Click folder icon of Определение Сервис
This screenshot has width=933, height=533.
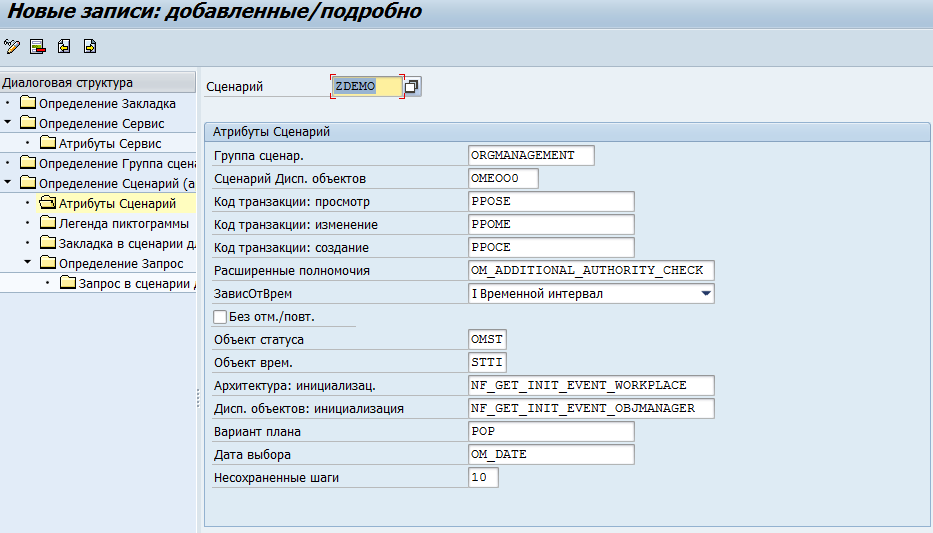click(x=28, y=123)
